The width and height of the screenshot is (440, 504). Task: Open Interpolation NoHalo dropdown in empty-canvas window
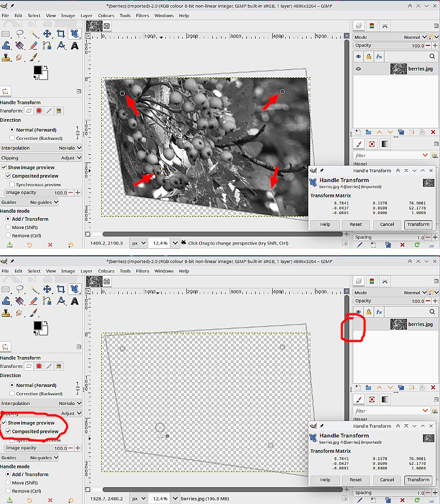click(41, 403)
